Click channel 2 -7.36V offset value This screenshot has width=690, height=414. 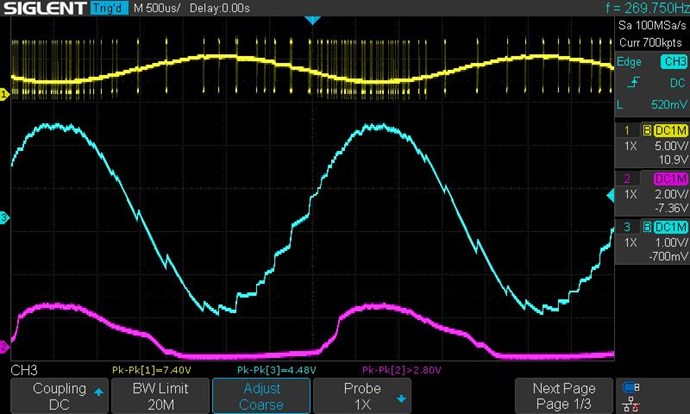click(x=671, y=208)
